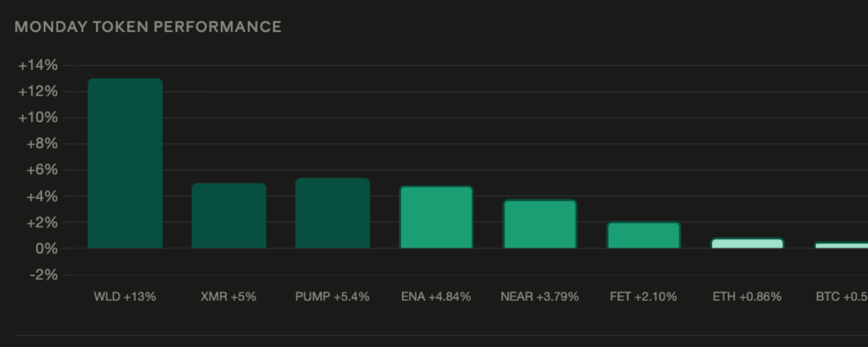This screenshot has width=868, height=347.
Task: Click the NEAR bar in the chart
Action: pos(540,224)
